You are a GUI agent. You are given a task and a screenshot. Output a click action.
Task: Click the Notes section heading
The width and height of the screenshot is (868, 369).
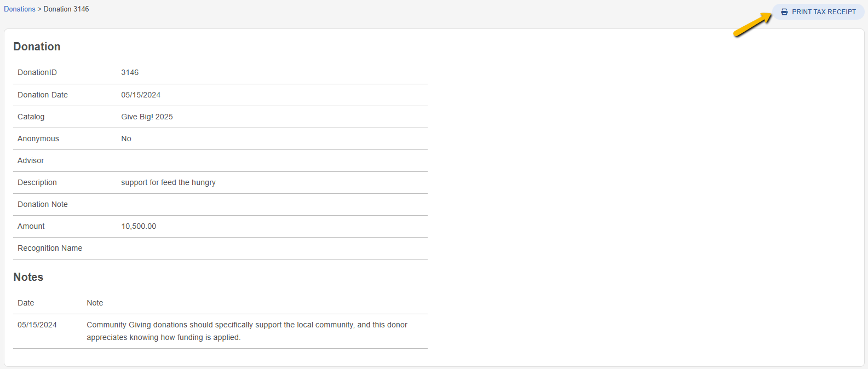pos(28,277)
